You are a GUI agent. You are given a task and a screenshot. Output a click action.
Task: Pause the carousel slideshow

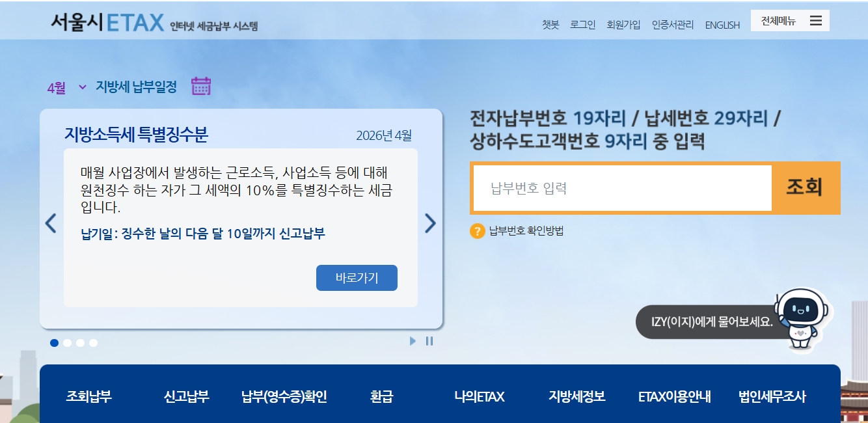pyautogui.click(x=429, y=341)
